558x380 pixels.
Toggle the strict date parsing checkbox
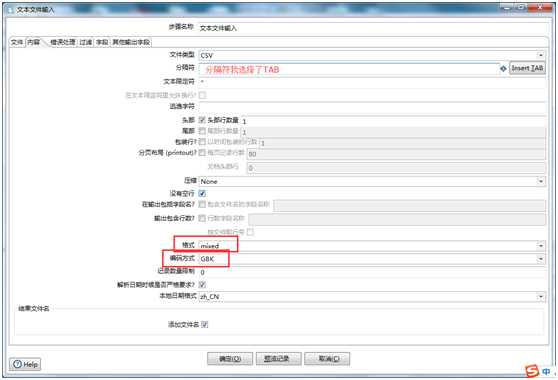(202, 284)
